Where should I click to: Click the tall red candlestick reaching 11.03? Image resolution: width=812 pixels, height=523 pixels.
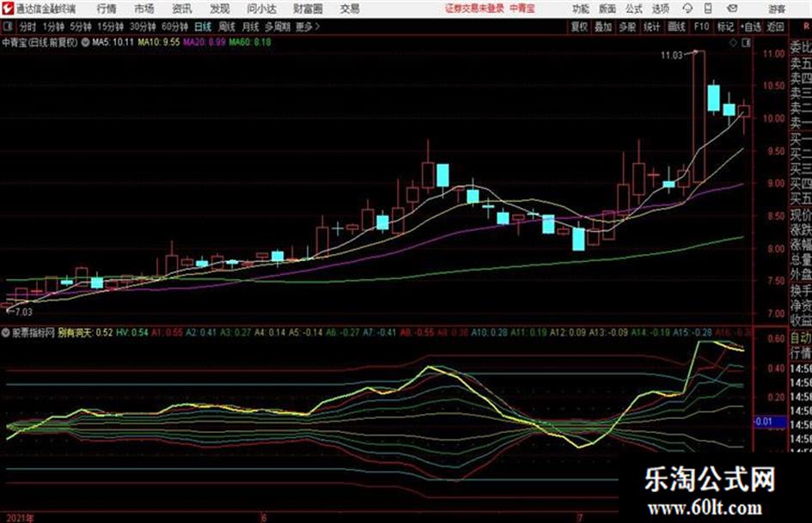pyautogui.click(x=699, y=117)
